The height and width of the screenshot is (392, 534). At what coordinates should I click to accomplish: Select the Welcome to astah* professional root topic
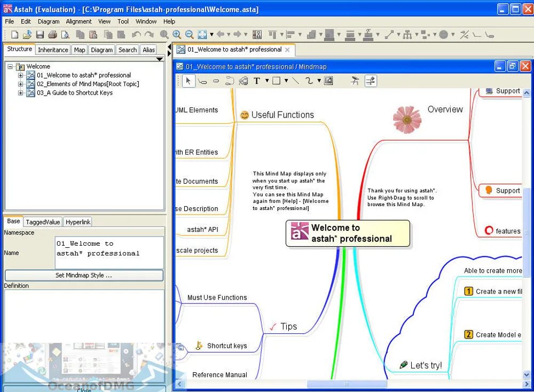pyautogui.click(x=348, y=233)
